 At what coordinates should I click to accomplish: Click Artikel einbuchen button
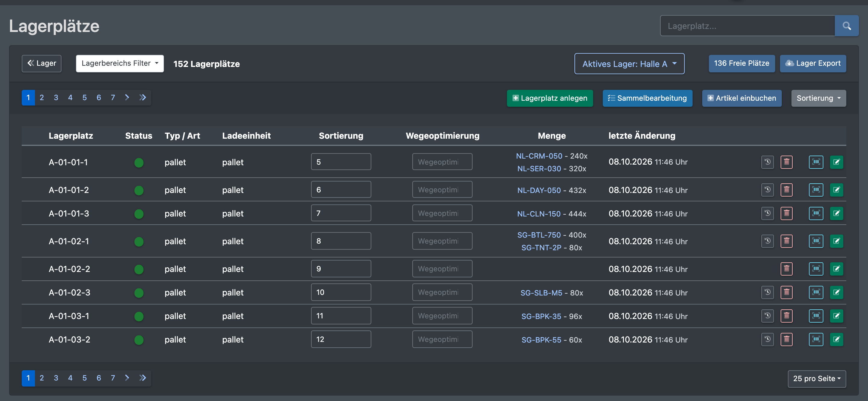741,98
